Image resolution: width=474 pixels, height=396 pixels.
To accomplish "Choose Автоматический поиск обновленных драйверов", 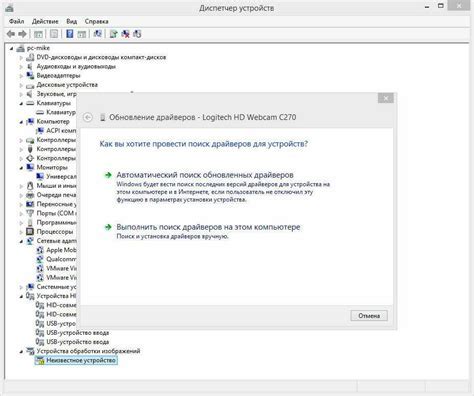I will point(205,175).
